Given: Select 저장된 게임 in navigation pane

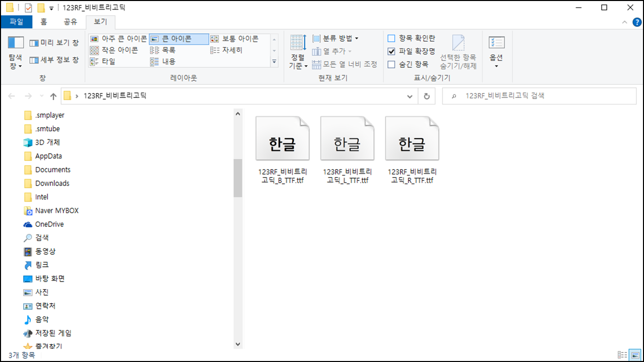Looking at the screenshot, I should (x=53, y=332).
